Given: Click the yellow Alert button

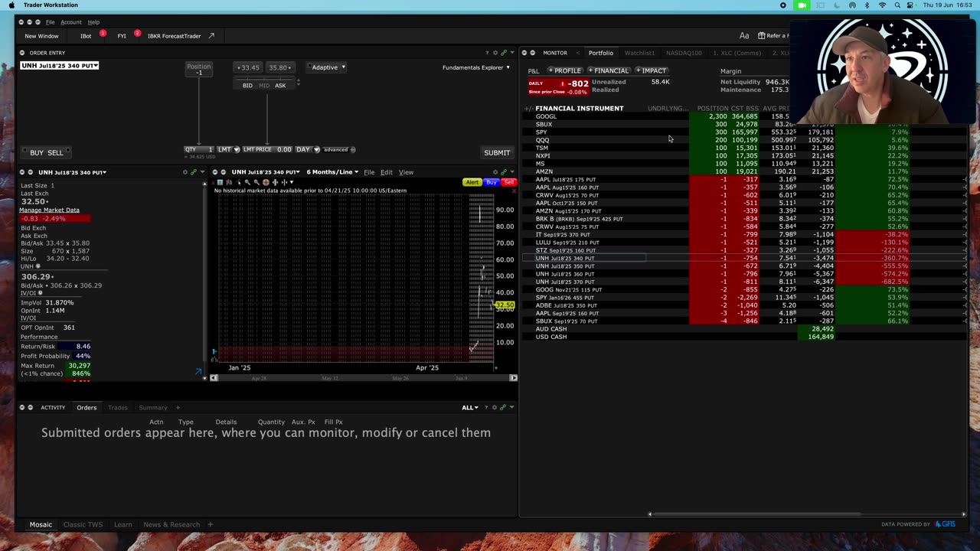Looking at the screenshot, I should click(472, 182).
